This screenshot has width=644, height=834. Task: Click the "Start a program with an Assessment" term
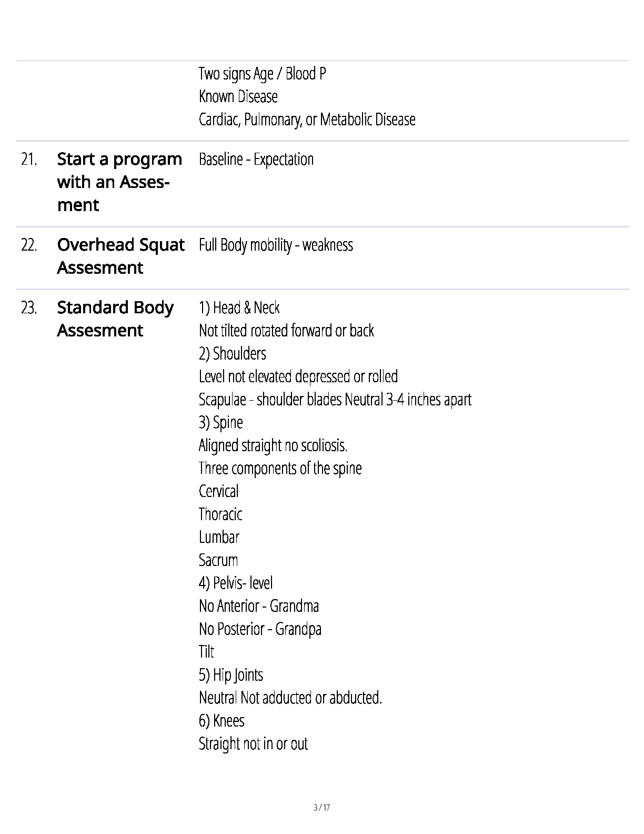click(119, 182)
